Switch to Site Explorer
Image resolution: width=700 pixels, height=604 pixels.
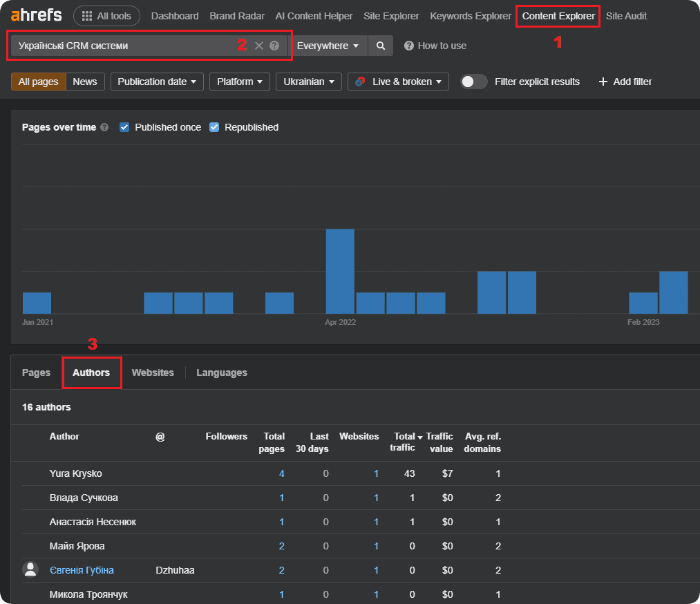391,16
